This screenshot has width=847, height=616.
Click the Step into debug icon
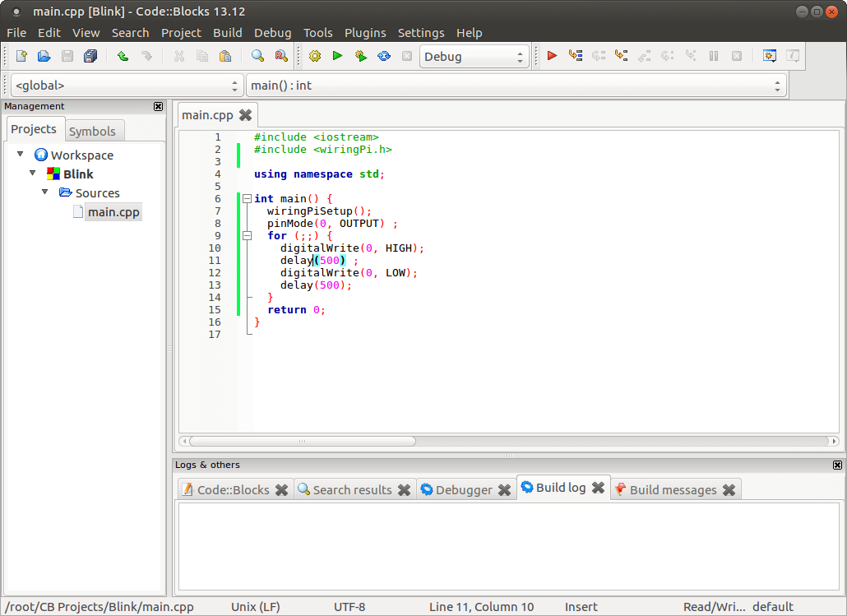[621, 56]
